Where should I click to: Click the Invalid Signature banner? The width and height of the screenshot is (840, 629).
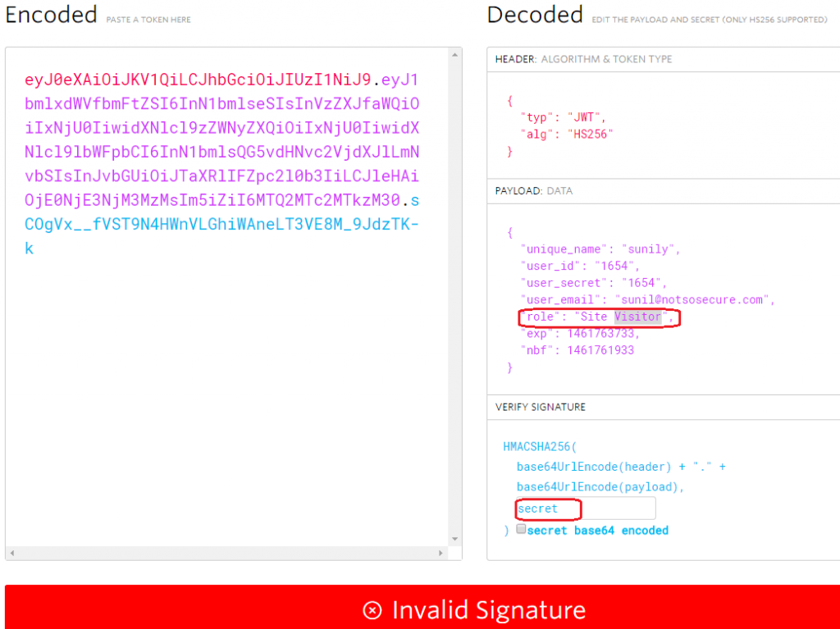(422, 607)
